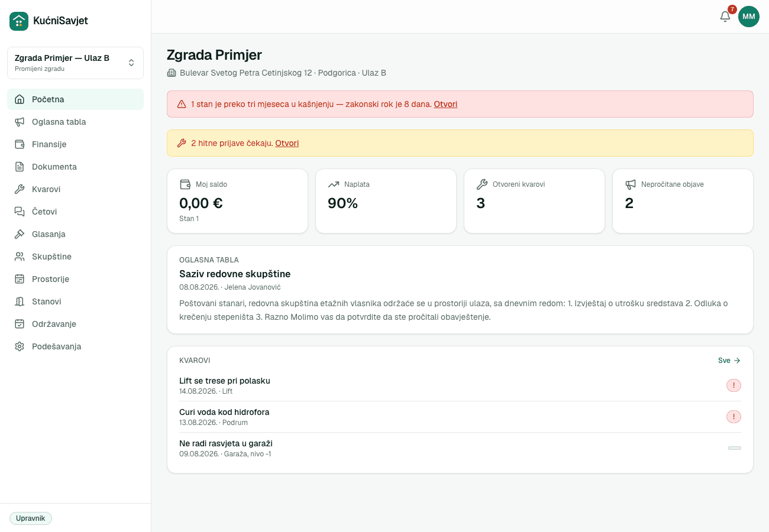Click the Upravnik role badge
Screen dimensions: 769x532
31,518
